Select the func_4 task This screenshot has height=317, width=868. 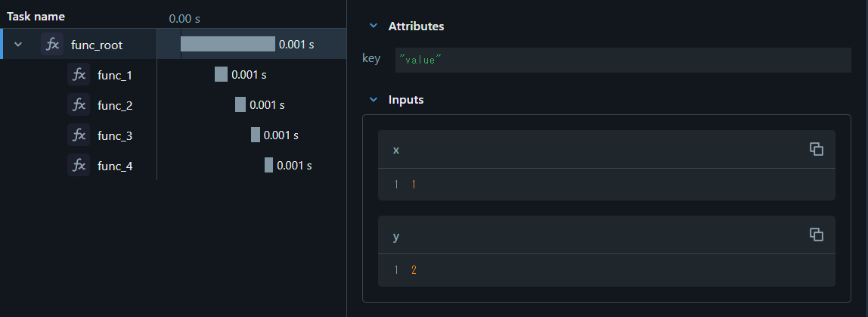click(x=115, y=166)
